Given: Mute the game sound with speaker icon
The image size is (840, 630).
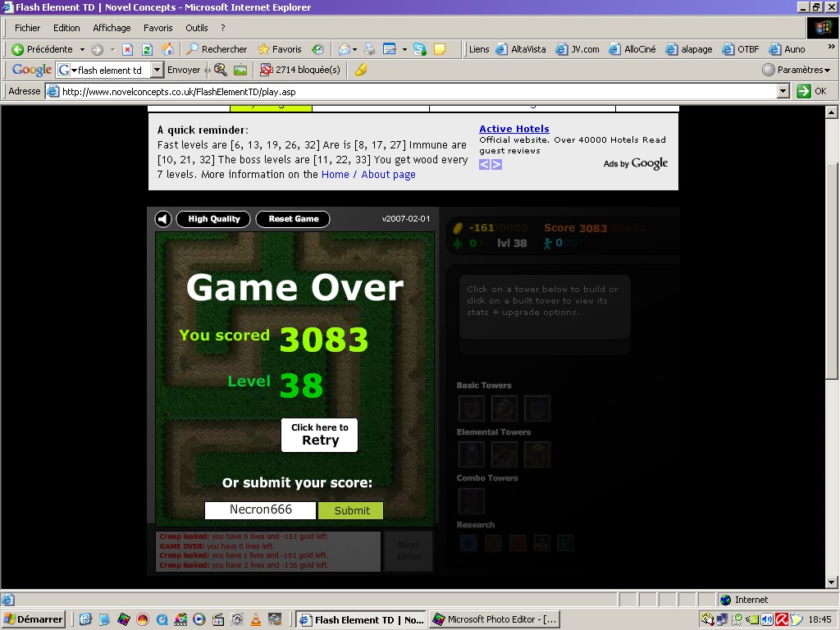Looking at the screenshot, I should (163, 219).
